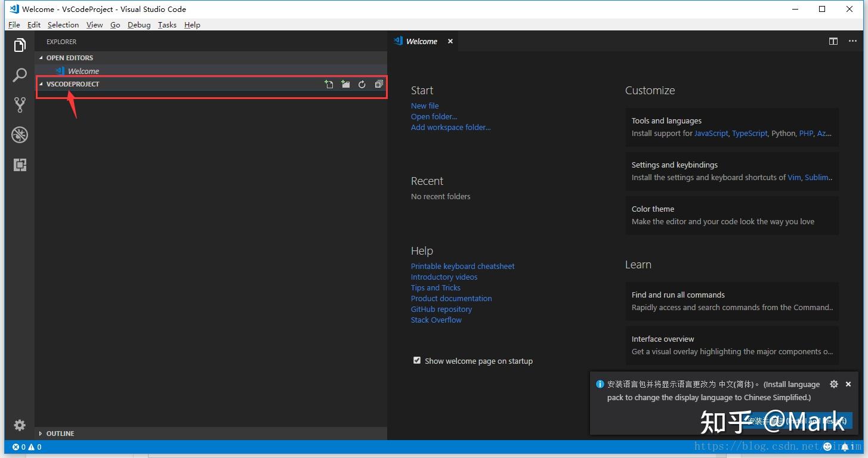The width and height of the screenshot is (868, 458).
Task: Click the Install and Restart notification button
Action: point(798,420)
